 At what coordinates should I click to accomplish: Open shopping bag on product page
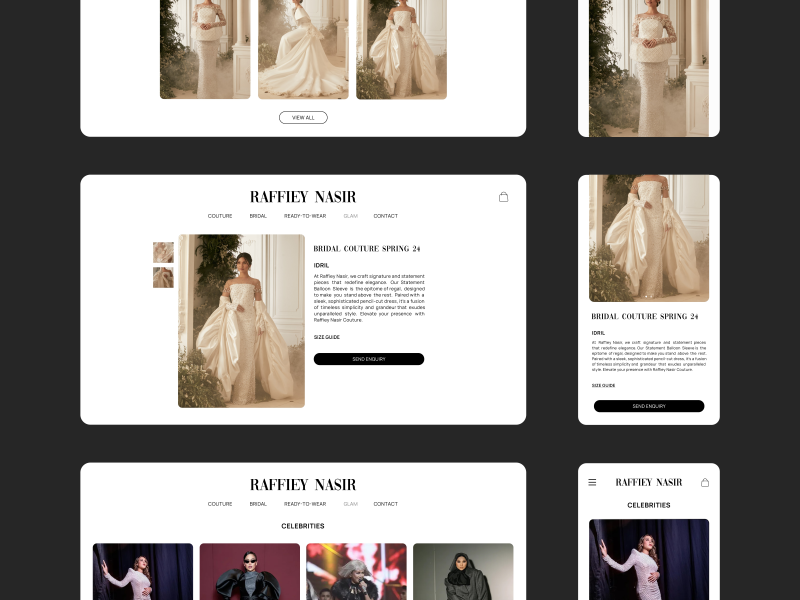tap(503, 197)
